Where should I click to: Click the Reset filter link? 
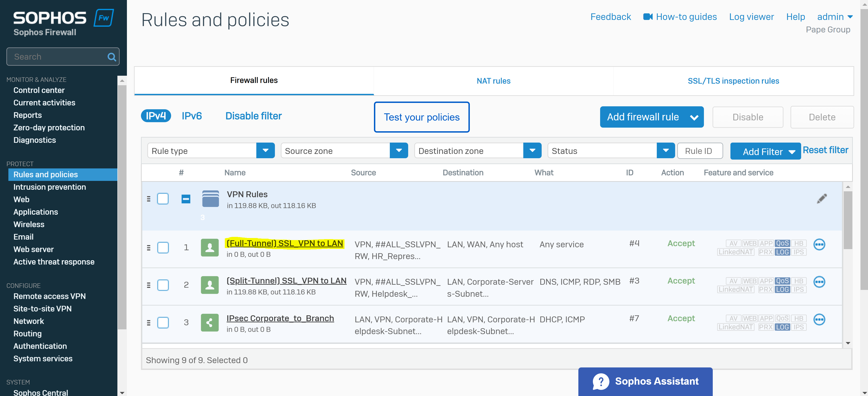[825, 150]
